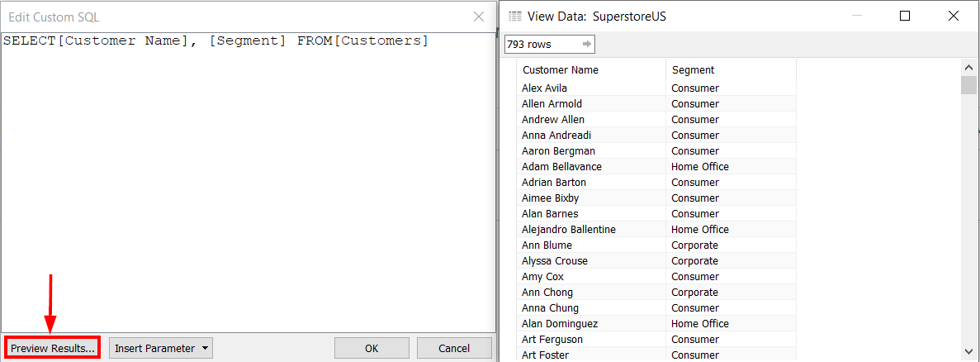Maximize the View Data window
The width and height of the screenshot is (980, 362).
905,16
